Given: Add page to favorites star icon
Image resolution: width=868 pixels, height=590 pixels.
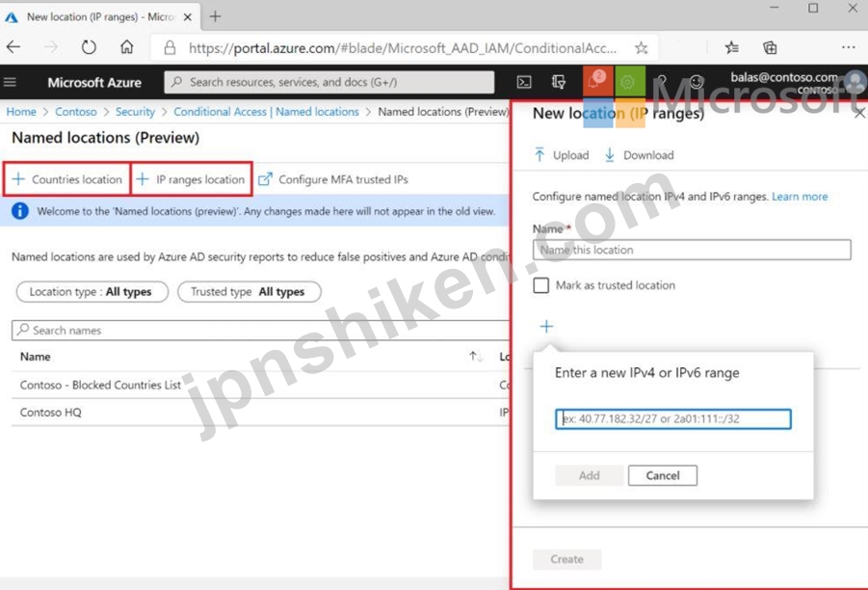Looking at the screenshot, I should (x=641, y=48).
